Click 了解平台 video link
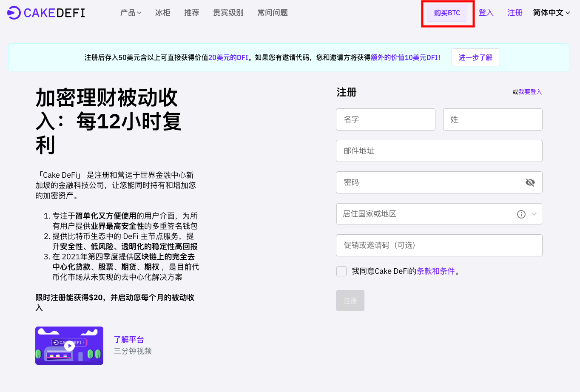 coord(129,340)
